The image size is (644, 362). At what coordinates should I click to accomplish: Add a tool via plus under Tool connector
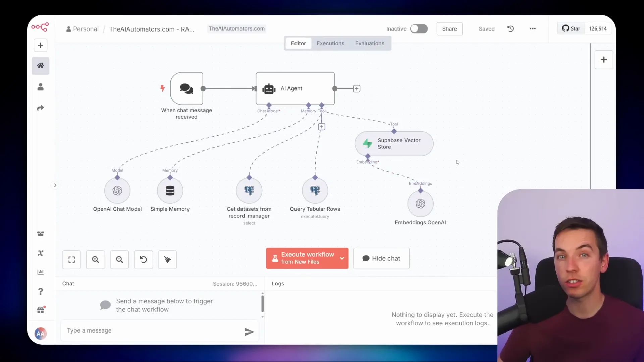point(322,127)
